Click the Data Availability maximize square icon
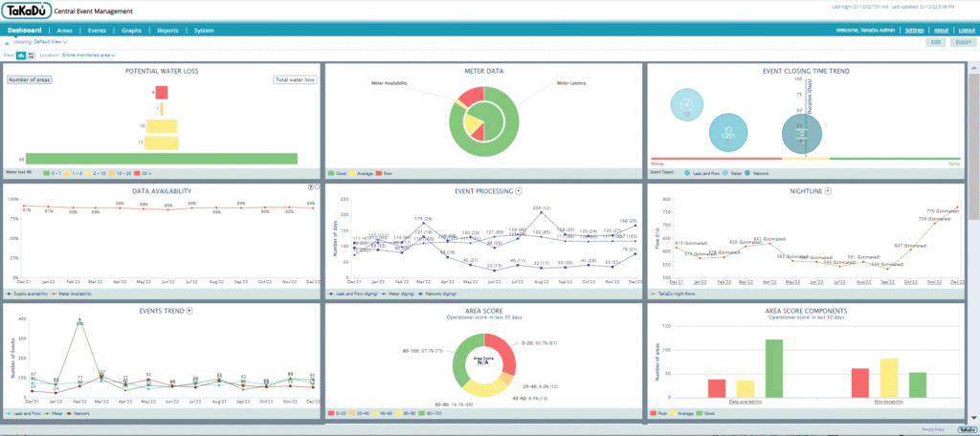Viewport: 980px width, 436px height. [316, 186]
